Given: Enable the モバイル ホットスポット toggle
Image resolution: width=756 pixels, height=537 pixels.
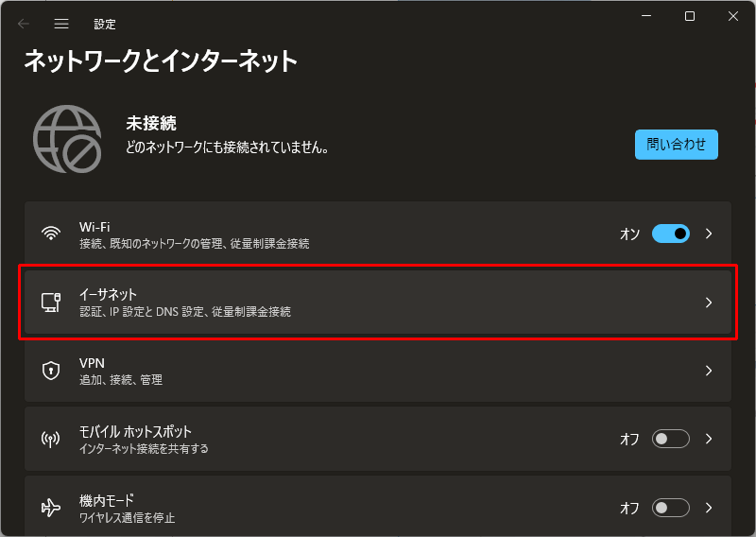Looking at the screenshot, I should click(671, 439).
